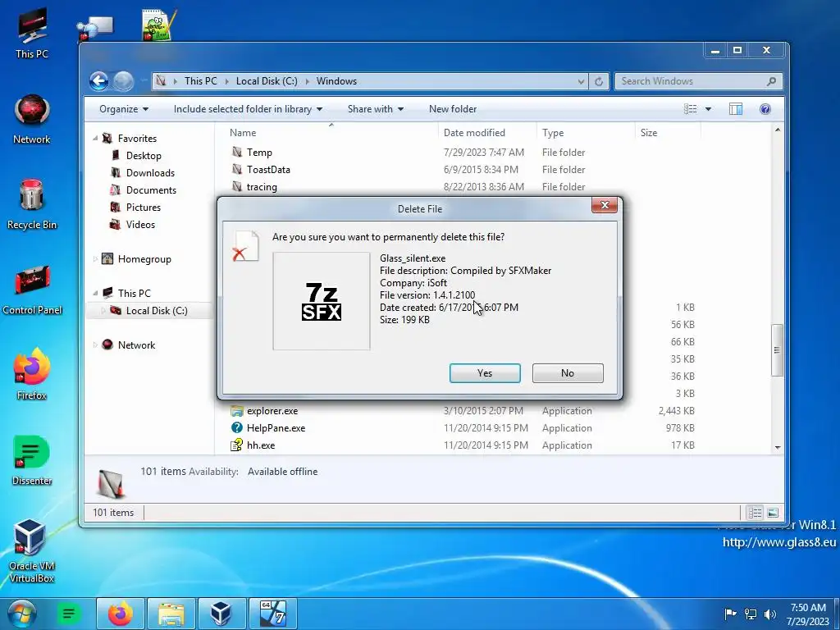Close the Delete File dialog
The image size is (840, 630).
pos(605,205)
